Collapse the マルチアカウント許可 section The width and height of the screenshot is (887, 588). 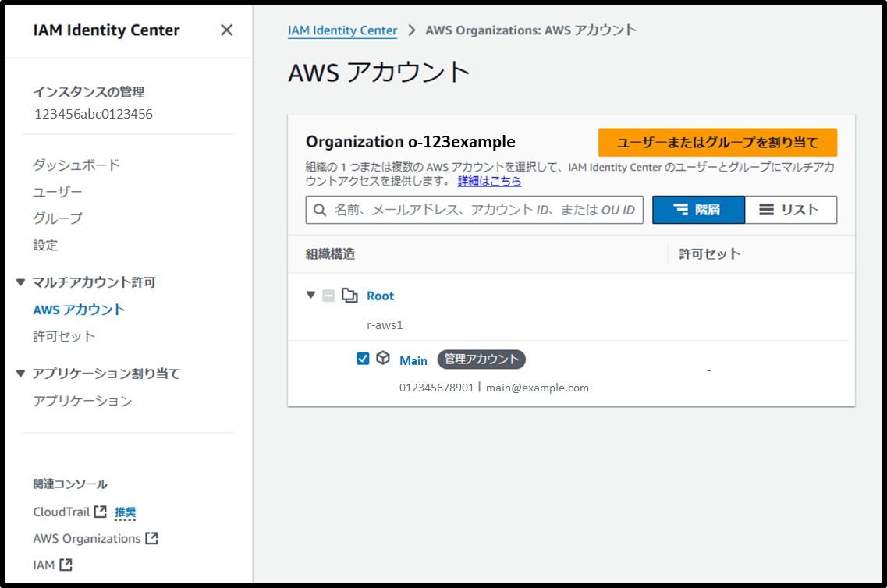(21, 282)
